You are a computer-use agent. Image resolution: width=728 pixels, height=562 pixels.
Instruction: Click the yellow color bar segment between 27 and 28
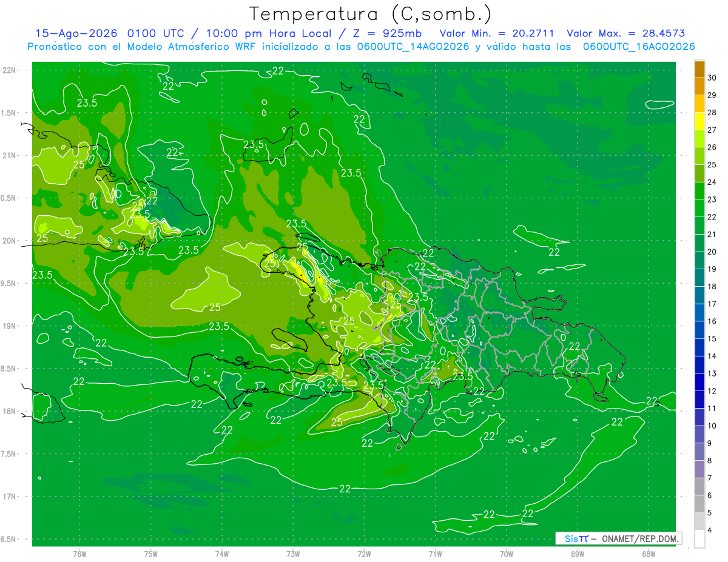pyautogui.click(x=699, y=121)
